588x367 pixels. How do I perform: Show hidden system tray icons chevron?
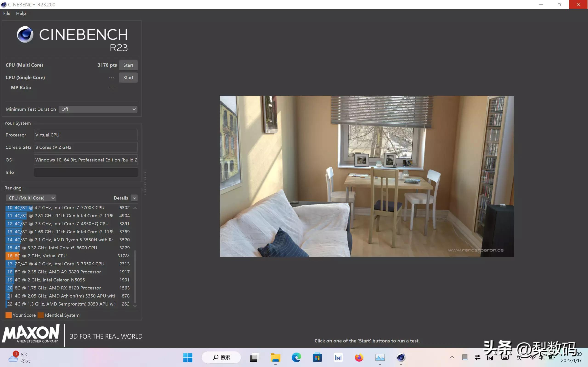[452, 357]
